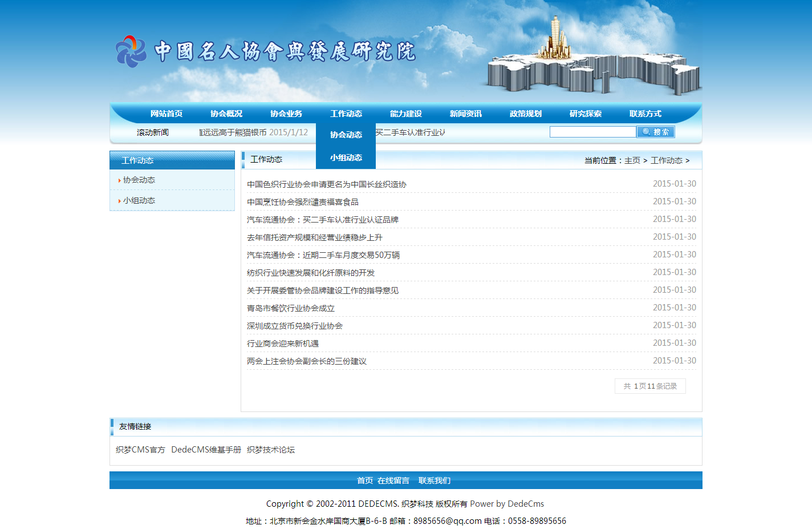
Task: Select 小组动态 from the dropdown submenu
Action: [x=346, y=158]
